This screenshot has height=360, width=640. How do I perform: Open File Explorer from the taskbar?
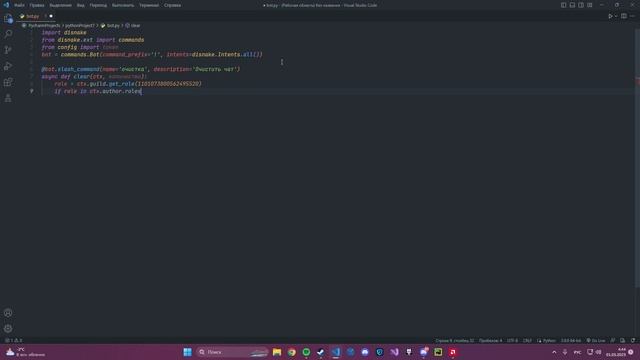pos(277,352)
